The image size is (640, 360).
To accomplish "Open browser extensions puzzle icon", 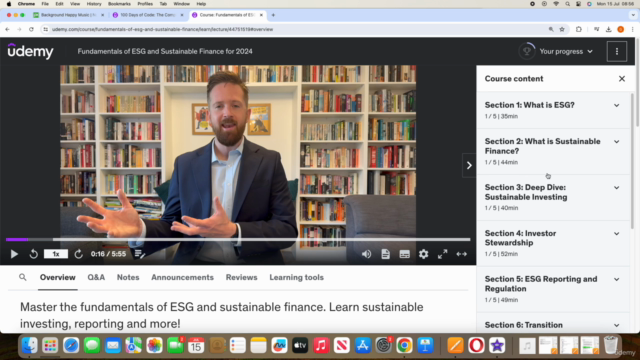I will [579, 29].
